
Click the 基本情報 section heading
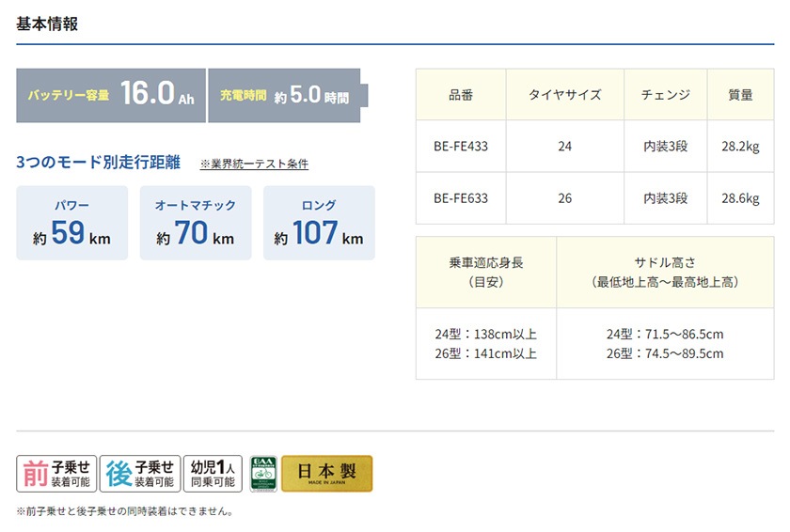coord(47,24)
